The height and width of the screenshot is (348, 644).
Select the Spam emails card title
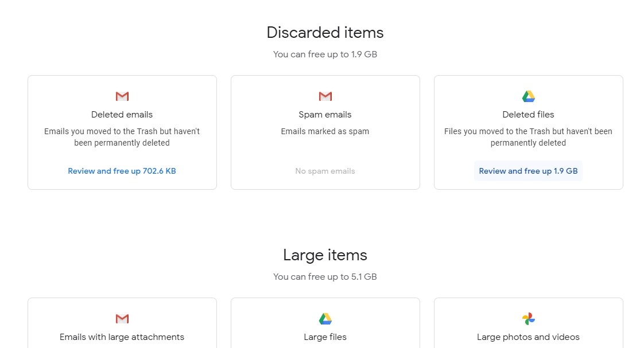(x=325, y=115)
